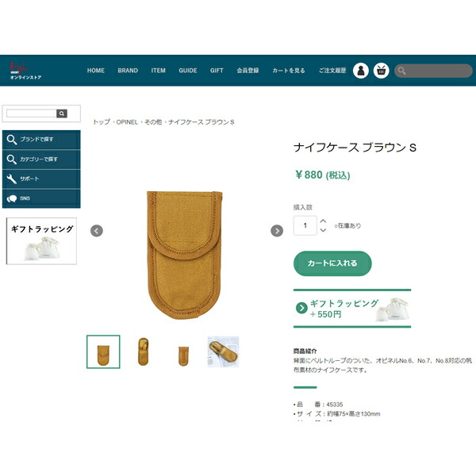Open the BRAND menu in the top navigation
The height and width of the screenshot is (476, 476).
[128, 71]
